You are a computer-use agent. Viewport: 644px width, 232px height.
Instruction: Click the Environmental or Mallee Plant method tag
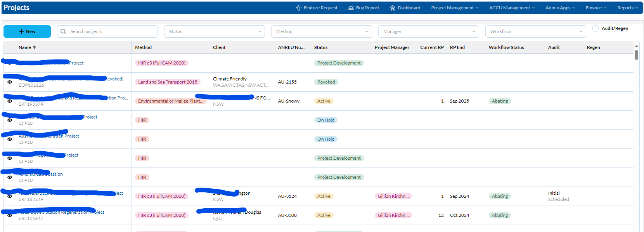click(x=171, y=101)
